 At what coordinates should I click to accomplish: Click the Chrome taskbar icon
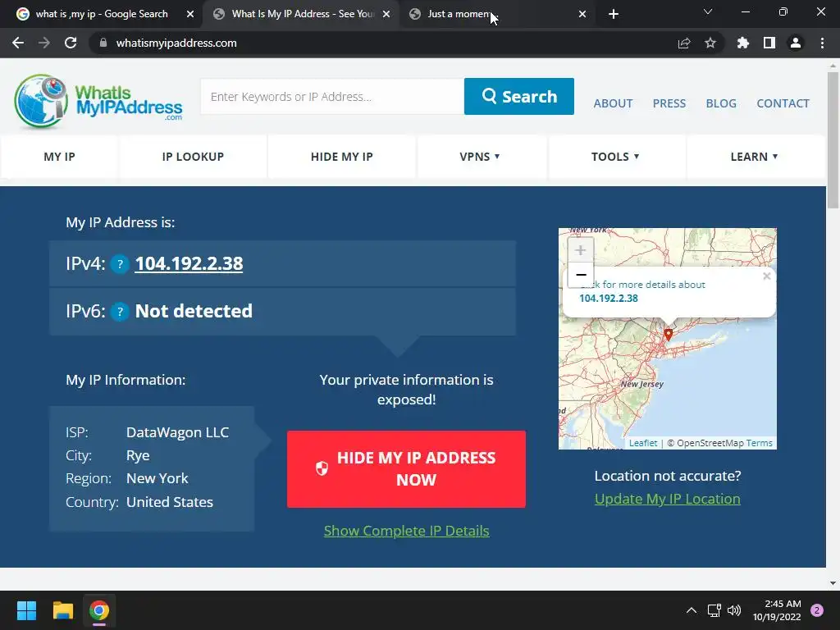(99, 610)
